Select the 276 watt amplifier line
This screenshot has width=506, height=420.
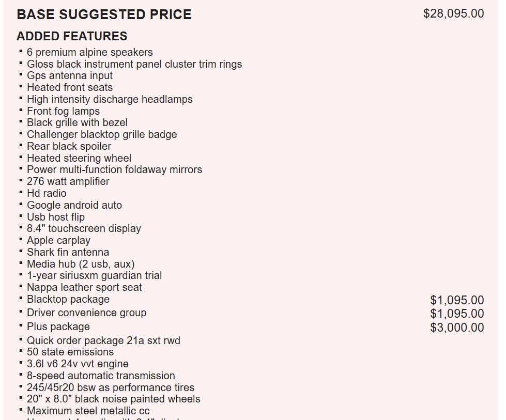(68, 181)
